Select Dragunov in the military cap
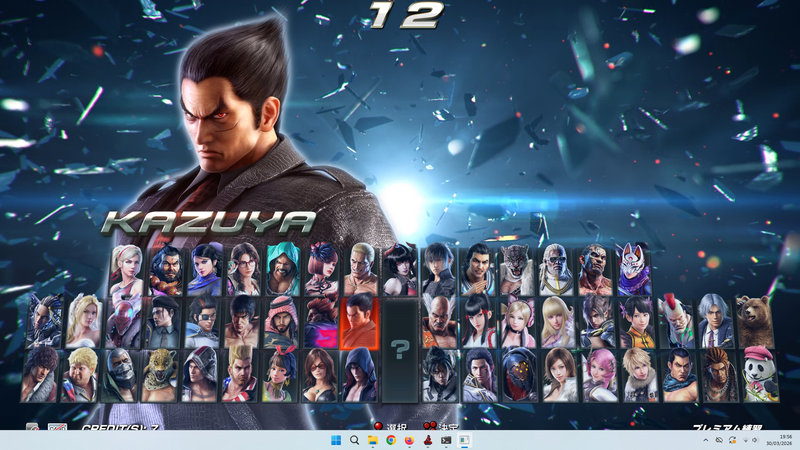Viewport: 800px width, 450px height. point(163,322)
